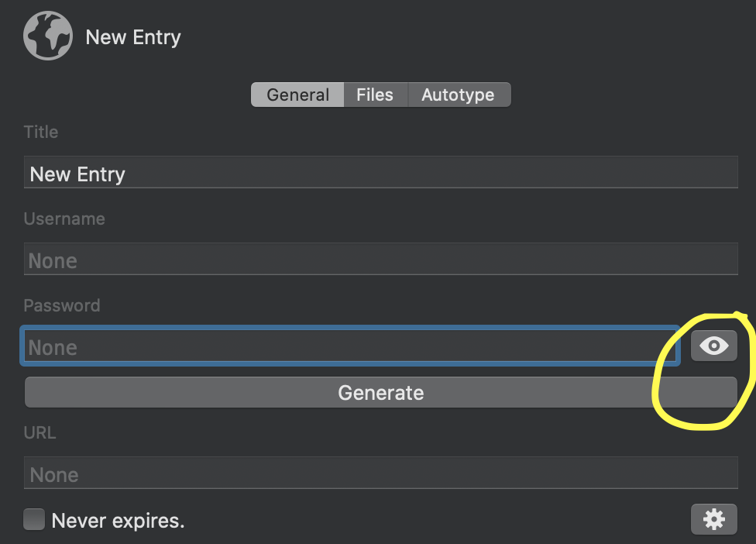Click into the Username input field
Viewport: 756px width, 544px height.
click(x=381, y=259)
